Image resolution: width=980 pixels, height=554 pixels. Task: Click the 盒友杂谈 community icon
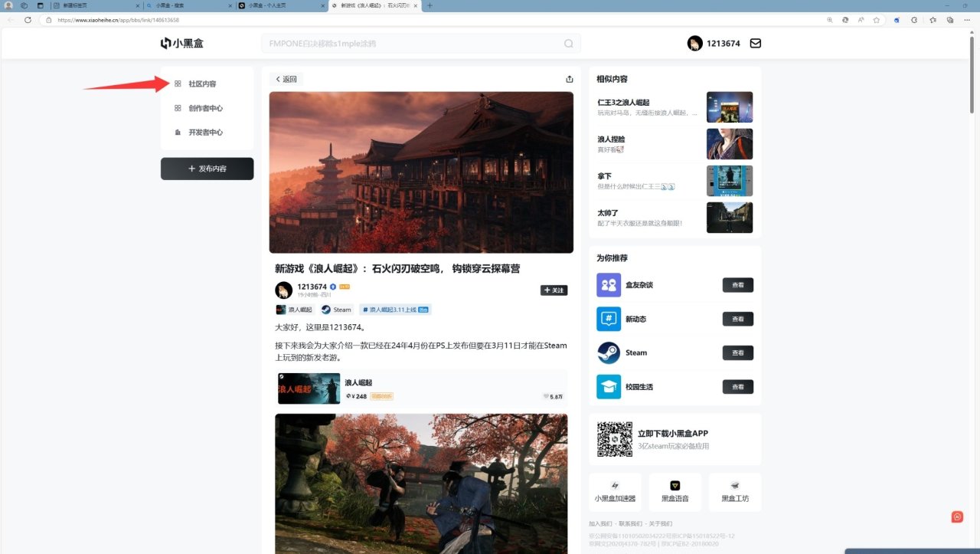point(609,285)
